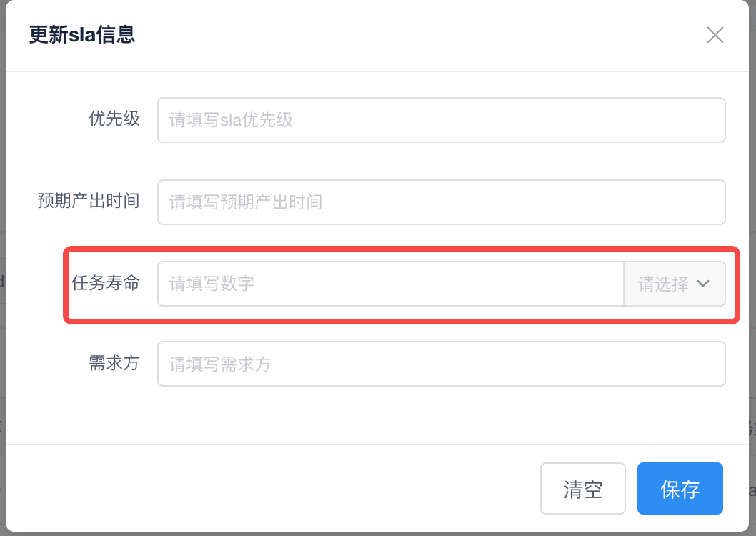
Task: Focus the 优先级 input field
Action: click(441, 120)
